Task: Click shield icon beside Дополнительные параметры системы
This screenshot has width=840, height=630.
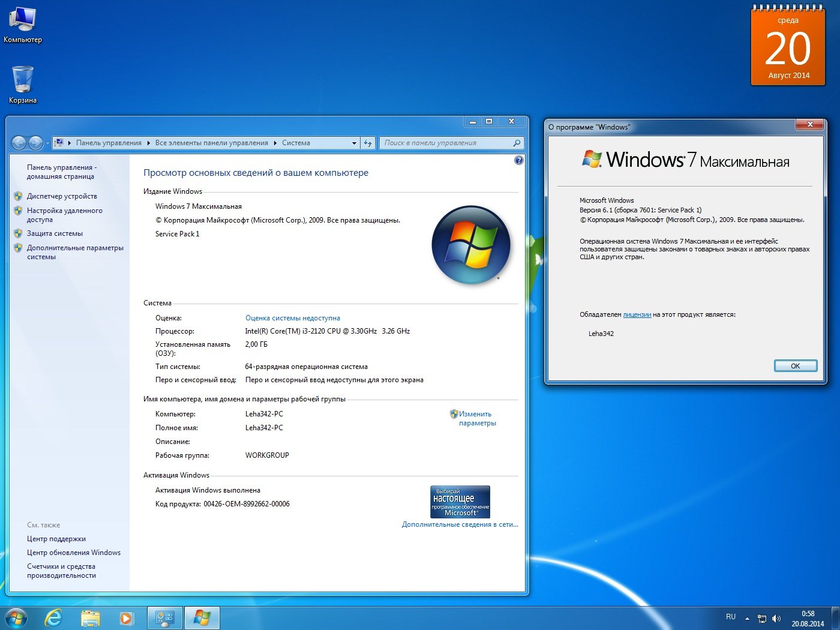Action: (x=18, y=248)
